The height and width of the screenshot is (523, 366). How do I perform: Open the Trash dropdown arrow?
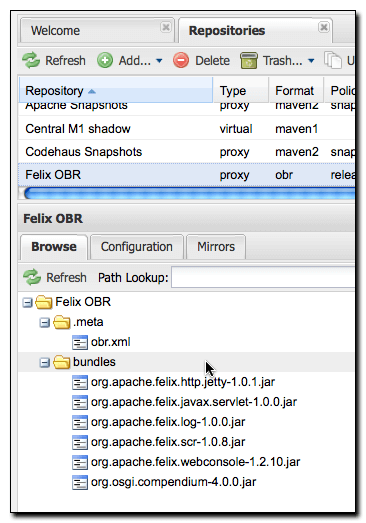(x=311, y=61)
